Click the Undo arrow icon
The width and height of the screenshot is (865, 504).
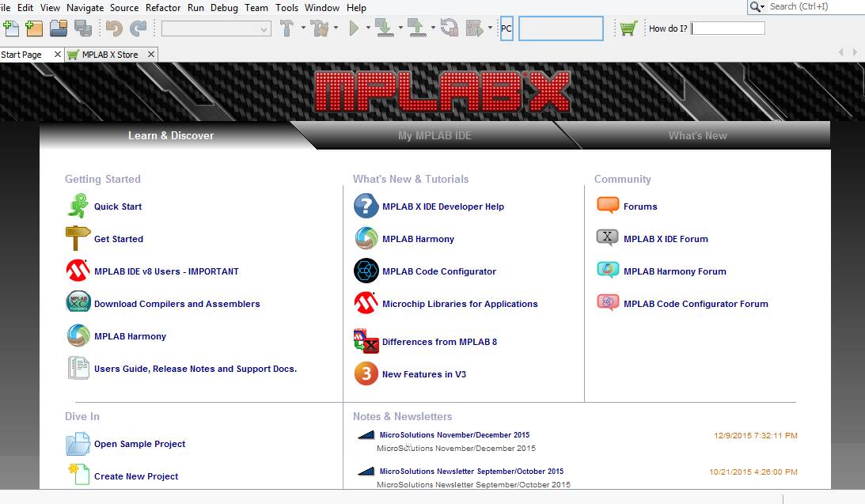coord(114,28)
